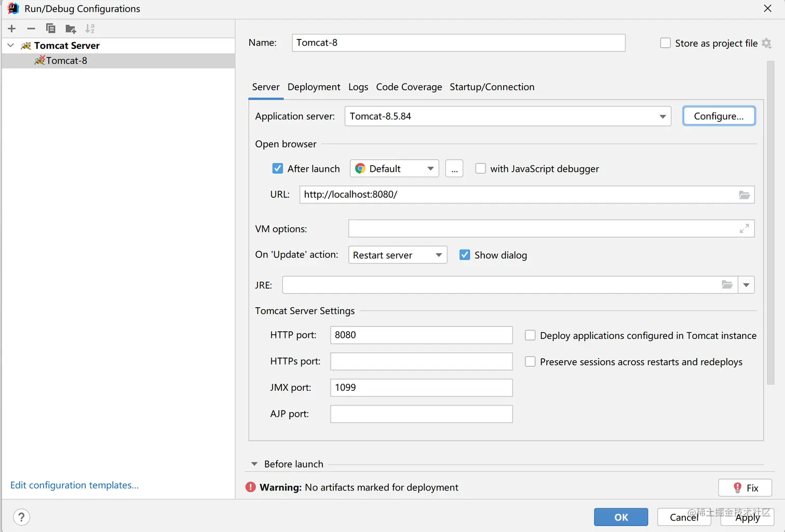Enable Store as project file

[x=665, y=43]
